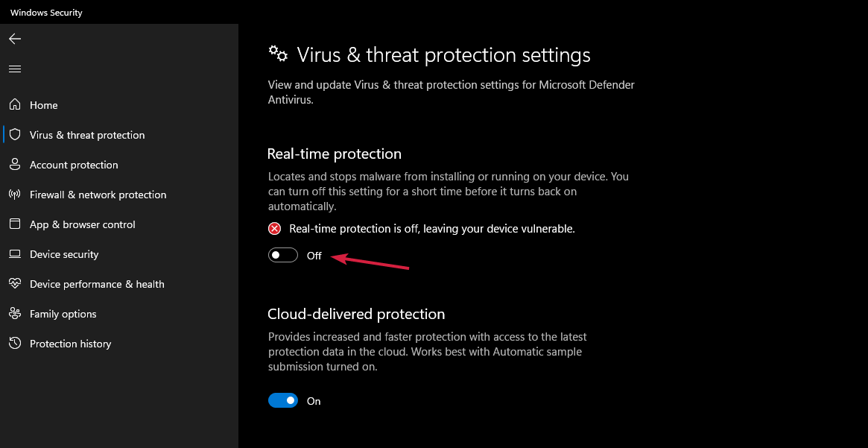Click the Device performance & health heart icon

[x=15, y=284]
